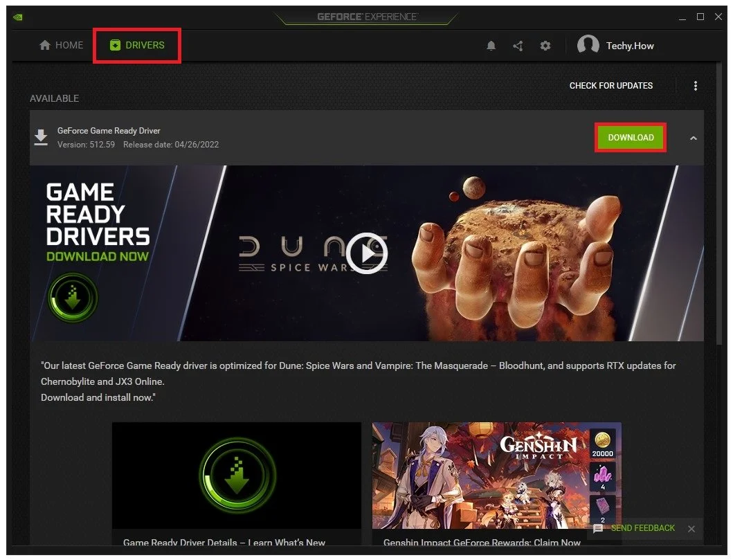Click the download arrow icon beside driver name
The width and height of the screenshot is (733, 560).
(41, 138)
